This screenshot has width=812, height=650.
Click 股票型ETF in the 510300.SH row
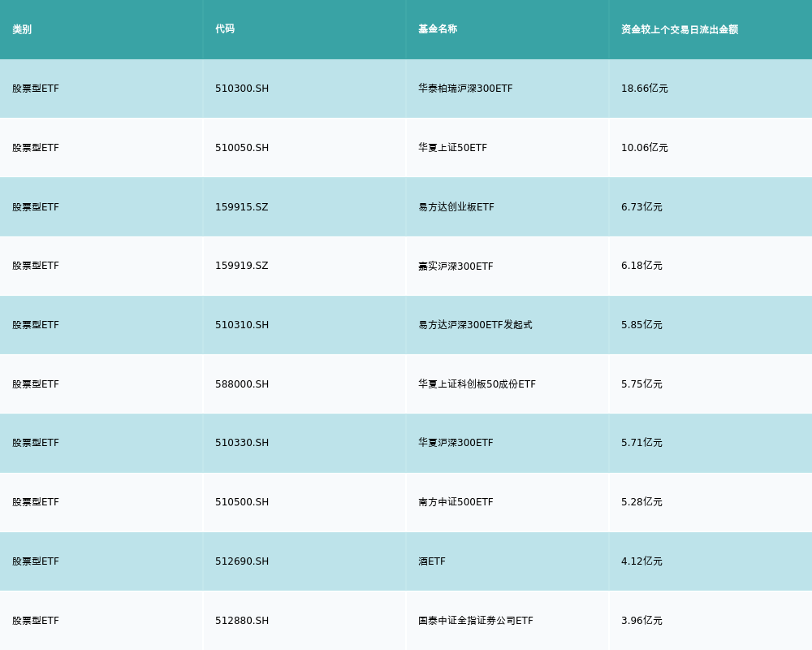tap(36, 89)
